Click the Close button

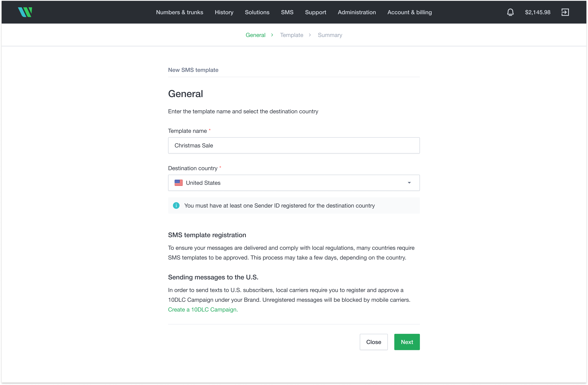coord(374,342)
